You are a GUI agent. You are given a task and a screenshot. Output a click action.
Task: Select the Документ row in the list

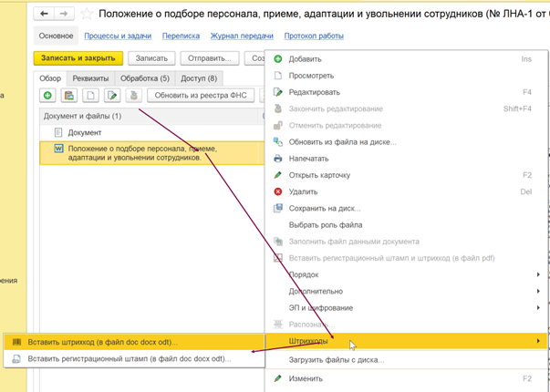[x=152, y=132]
